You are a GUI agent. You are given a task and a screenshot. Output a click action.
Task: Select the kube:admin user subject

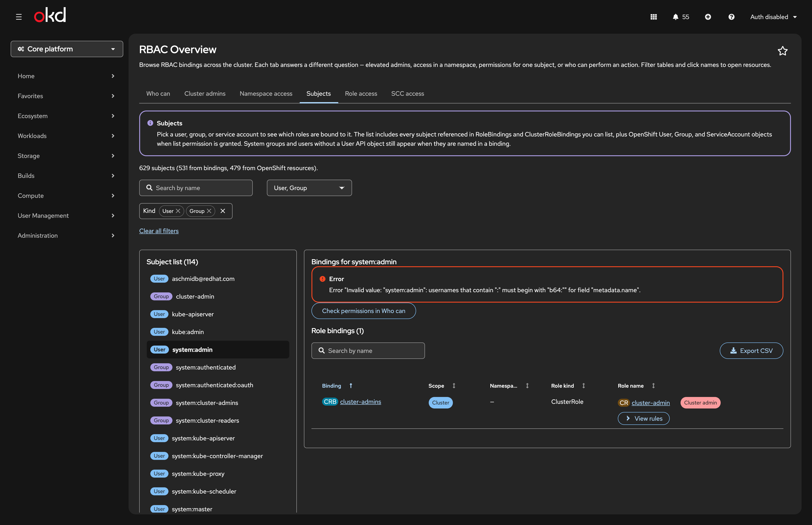218,332
